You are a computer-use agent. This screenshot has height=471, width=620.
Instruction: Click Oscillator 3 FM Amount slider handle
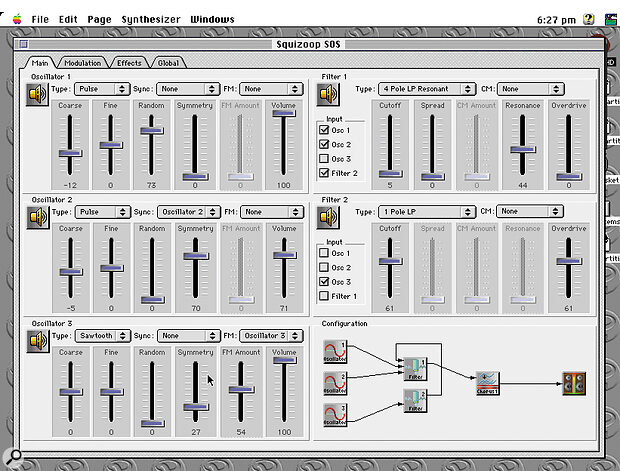tap(241, 390)
